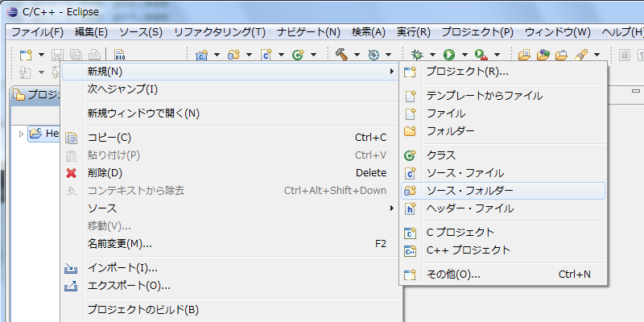Open dropdown beside New C project icon
The width and height of the screenshot is (644, 322).
point(217,55)
